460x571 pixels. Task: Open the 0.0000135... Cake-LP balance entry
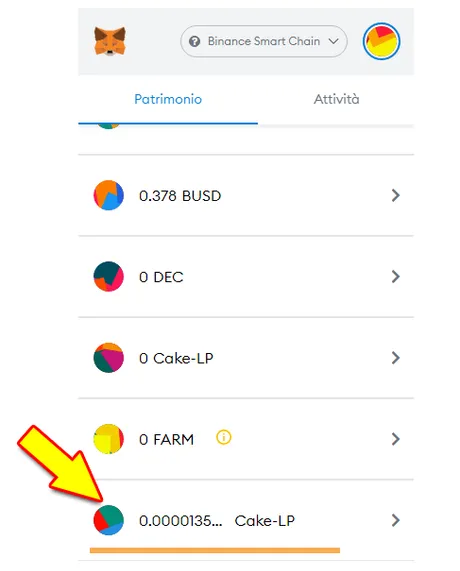(246, 520)
